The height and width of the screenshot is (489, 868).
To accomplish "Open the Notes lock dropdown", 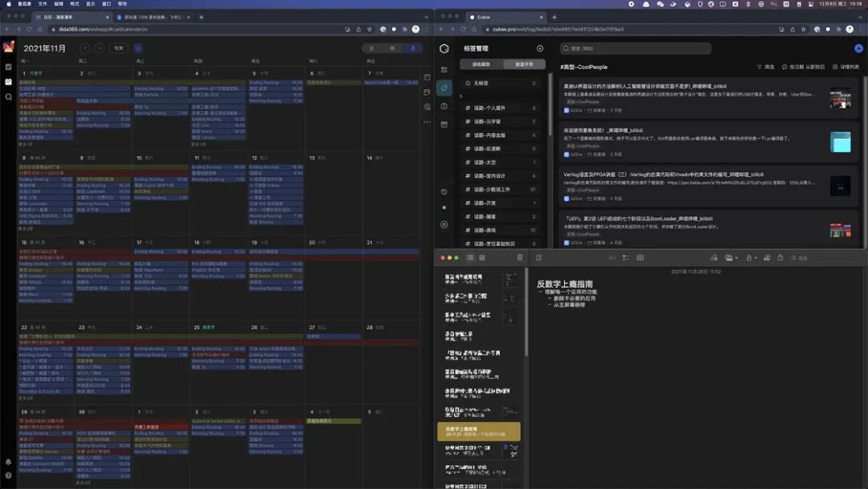I will click(750, 257).
